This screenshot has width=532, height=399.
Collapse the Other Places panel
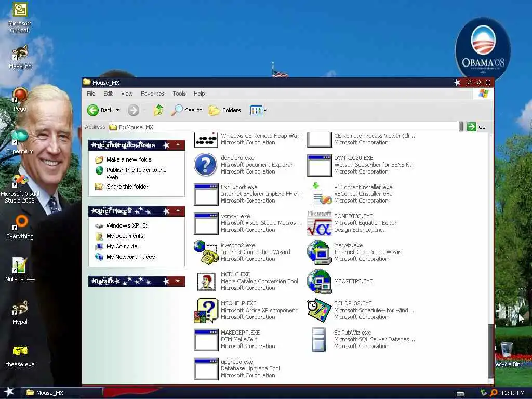click(178, 211)
